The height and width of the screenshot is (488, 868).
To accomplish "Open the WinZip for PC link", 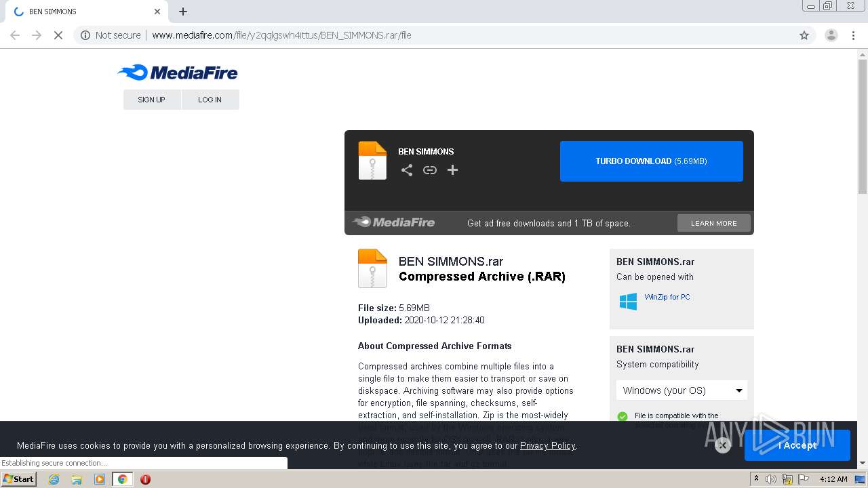I will pyautogui.click(x=667, y=297).
